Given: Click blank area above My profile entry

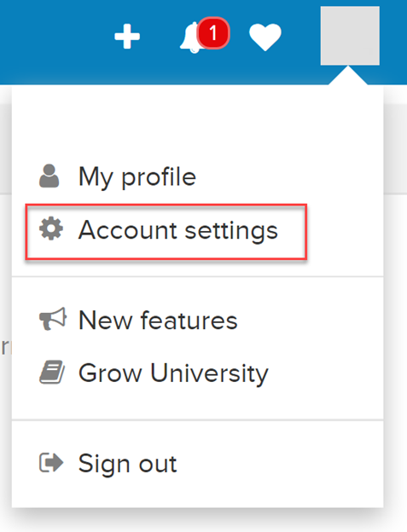Looking at the screenshot, I should pos(198,124).
